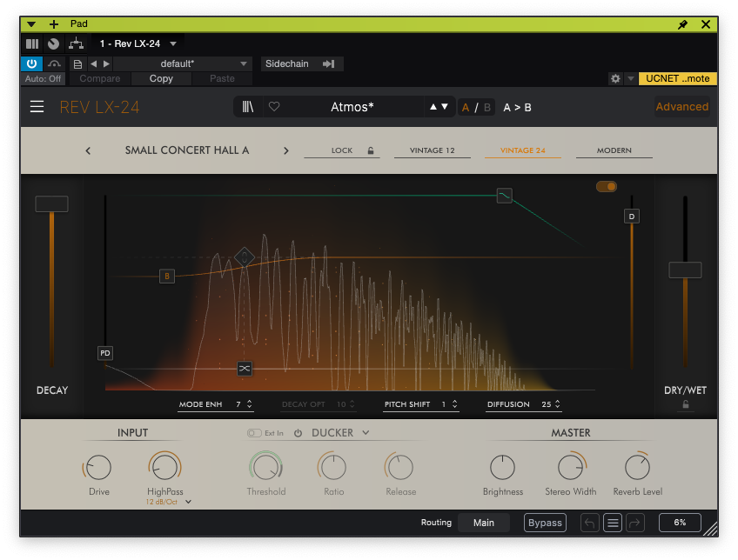Click the Main routing button
The width and height of the screenshot is (738, 560).
[x=483, y=523]
